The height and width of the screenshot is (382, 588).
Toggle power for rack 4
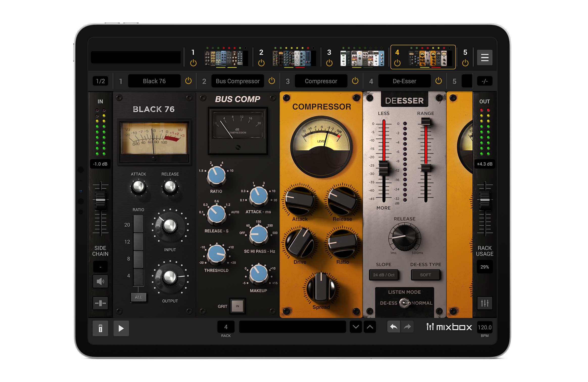(x=397, y=63)
